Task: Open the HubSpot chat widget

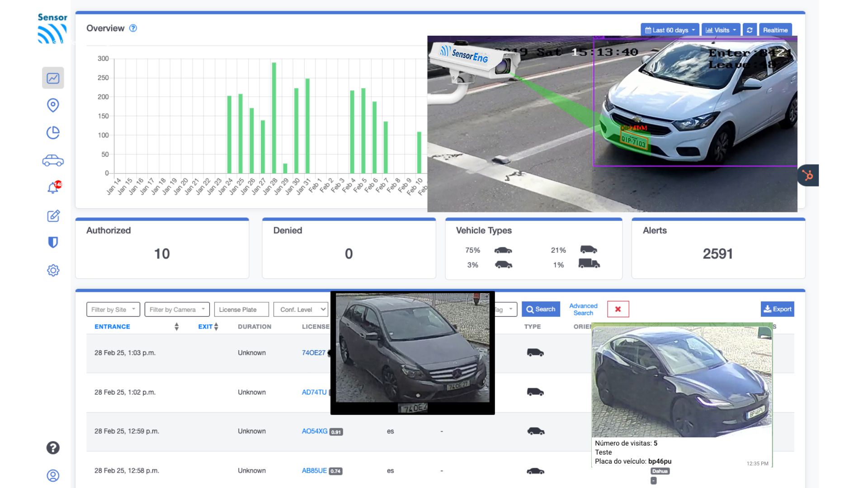Action: click(x=808, y=175)
